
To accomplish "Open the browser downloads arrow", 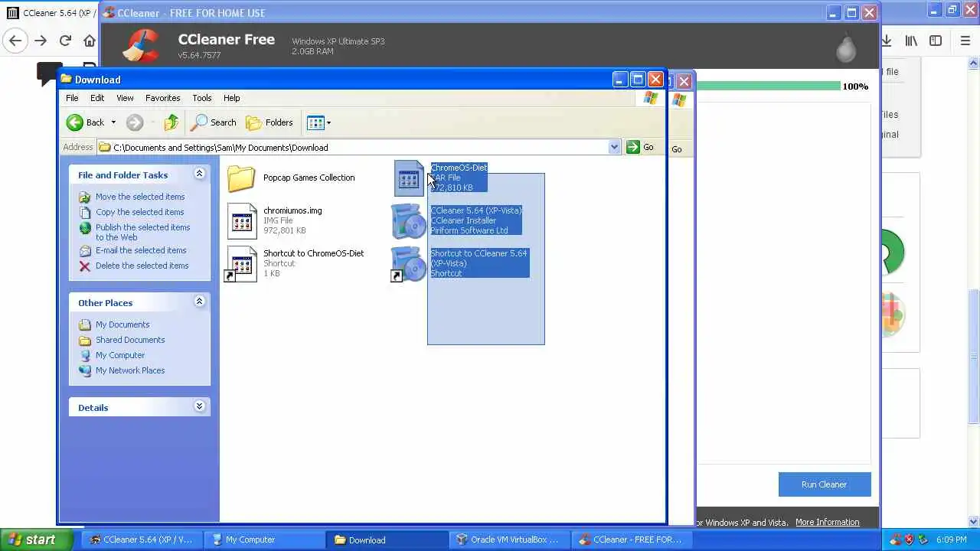I will 887,41.
